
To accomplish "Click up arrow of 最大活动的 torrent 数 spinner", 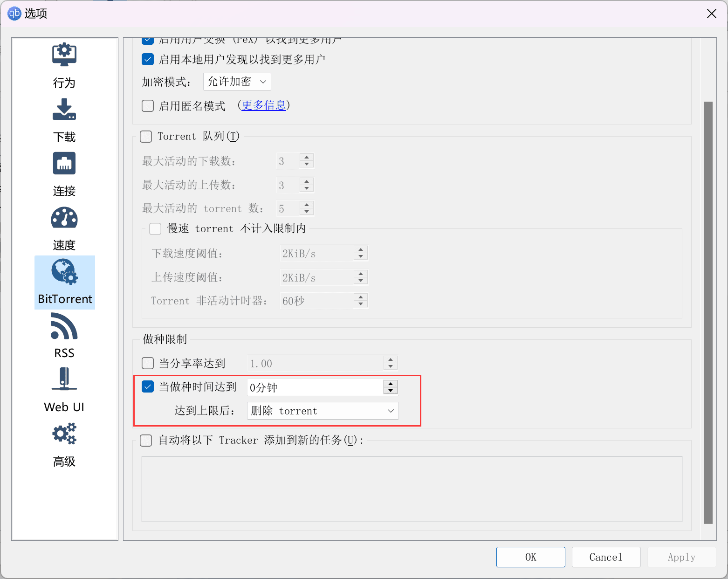I will pos(307,205).
